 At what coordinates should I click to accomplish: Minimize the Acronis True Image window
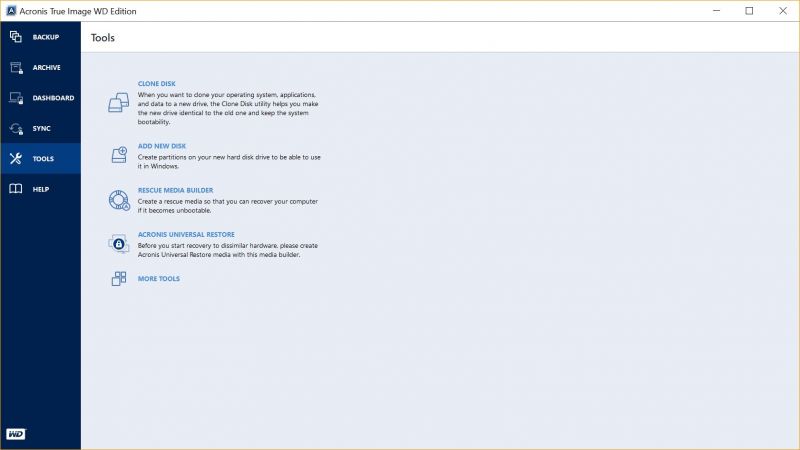tap(716, 11)
